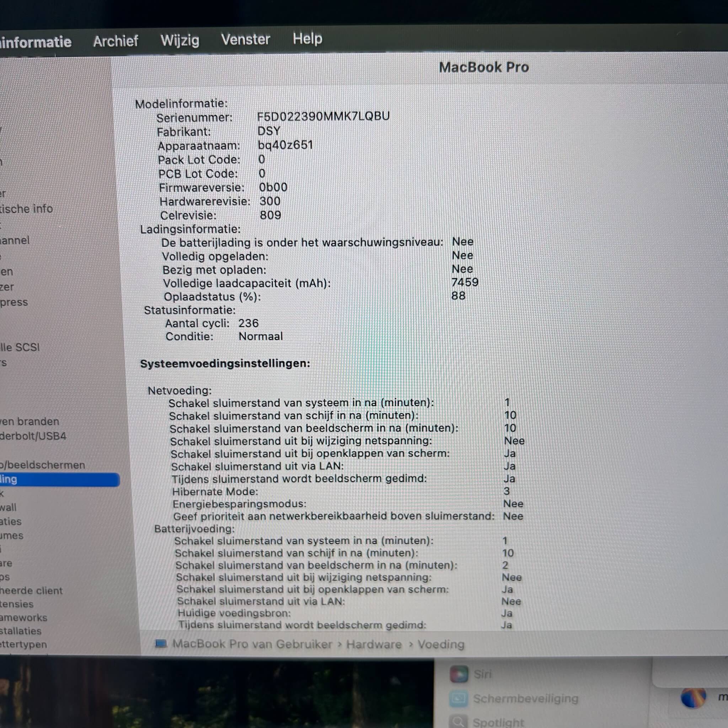
Task: Click the Hardwarerevisie value 300
Action: tap(270, 201)
